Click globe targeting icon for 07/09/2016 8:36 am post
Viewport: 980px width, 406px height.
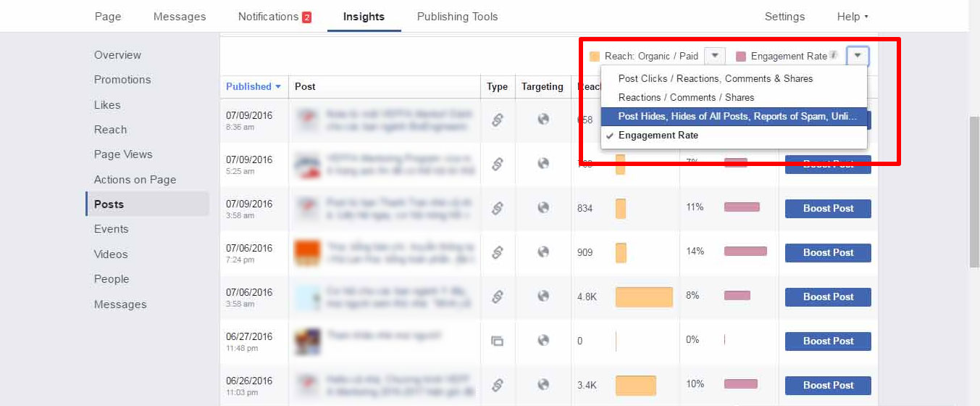pyautogui.click(x=543, y=120)
